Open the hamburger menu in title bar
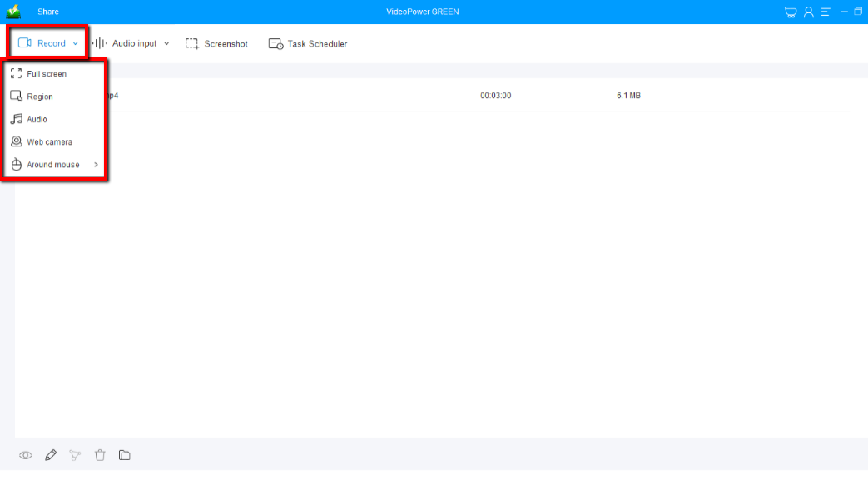The width and height of the screenshot is (868, 485). coord(826,12)
